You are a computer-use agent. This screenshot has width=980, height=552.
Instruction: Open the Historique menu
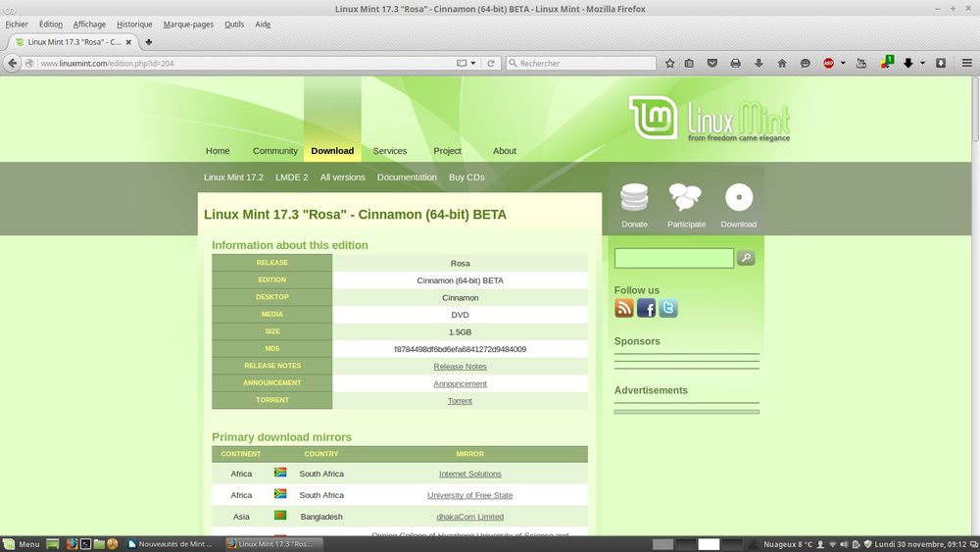click(x=134, y=24)
